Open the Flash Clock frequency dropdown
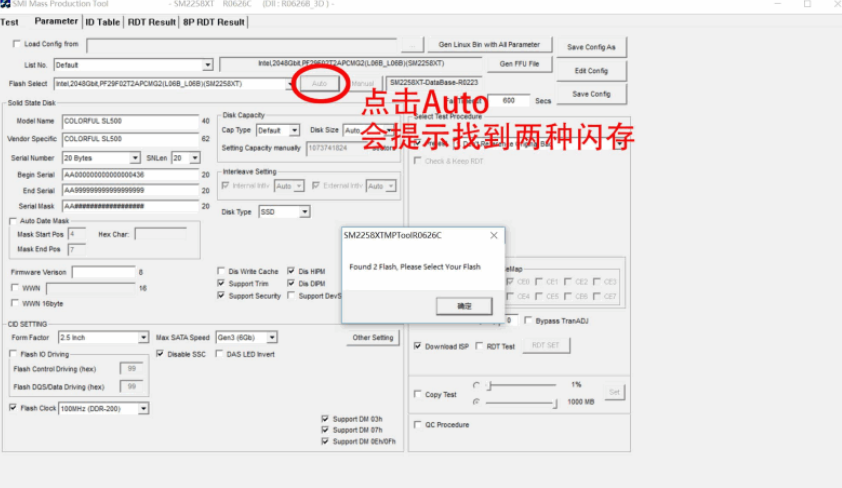Screen dimensions: 842x488 point(143,409)
